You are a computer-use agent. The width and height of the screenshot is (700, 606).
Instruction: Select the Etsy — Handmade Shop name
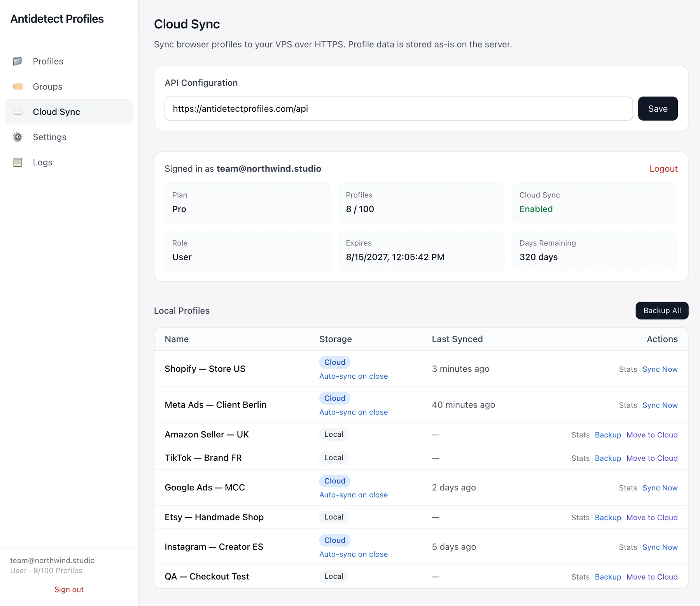tap(214, 517)
